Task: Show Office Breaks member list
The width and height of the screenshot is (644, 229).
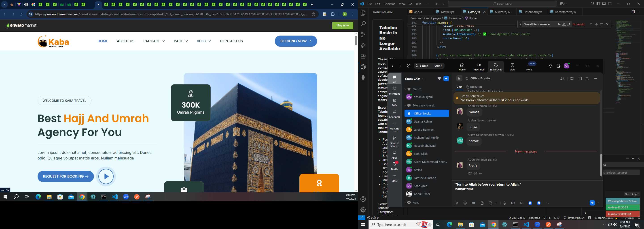Action: click(x=562, y=78)
